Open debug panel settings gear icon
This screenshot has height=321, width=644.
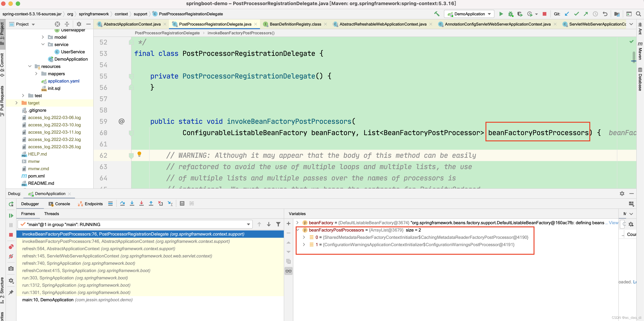[622, 194]
